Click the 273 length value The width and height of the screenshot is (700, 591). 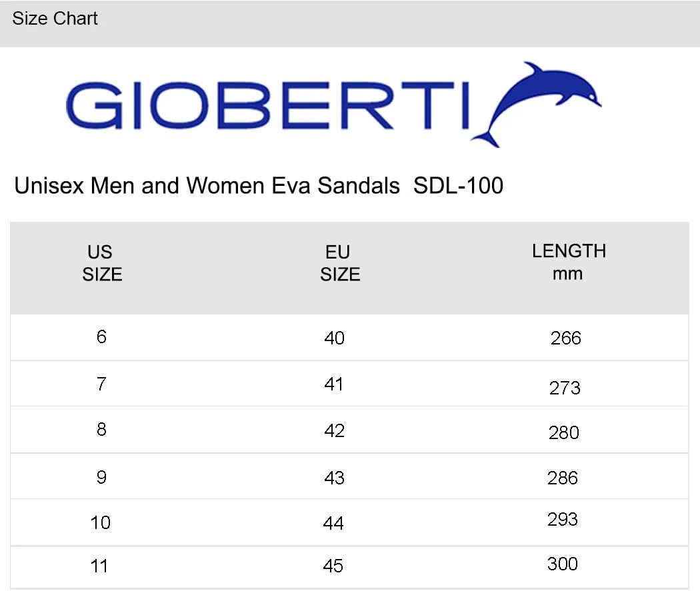click(565, 388)
